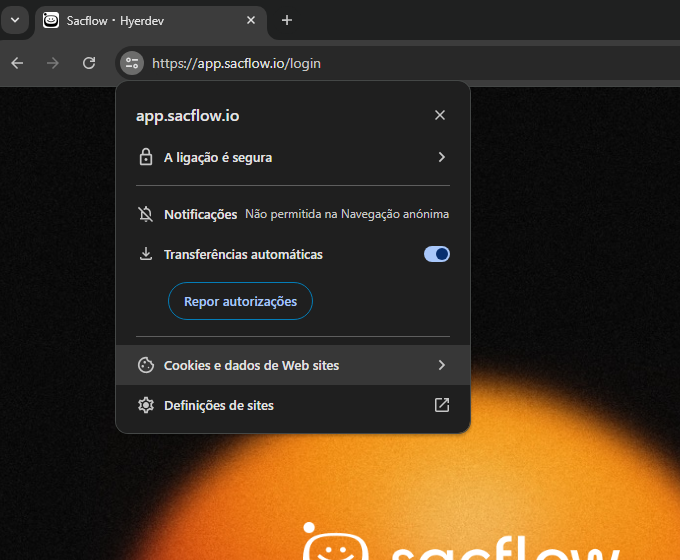Click 'Não permitida na Navegação anónima' text
The height and width of the screenshot is (560, 680).
pyautogui.click(x=347, y=214)
